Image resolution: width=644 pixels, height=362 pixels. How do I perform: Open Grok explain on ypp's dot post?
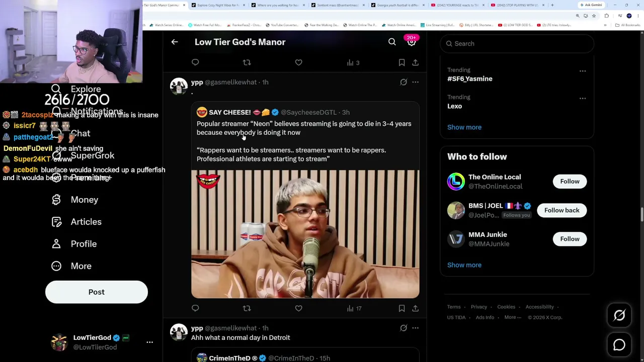tap(404, 82)
